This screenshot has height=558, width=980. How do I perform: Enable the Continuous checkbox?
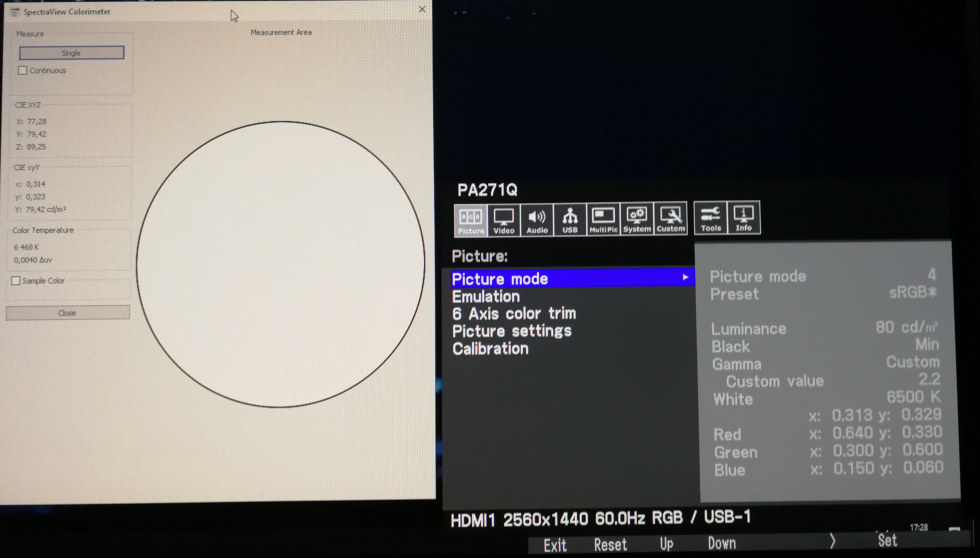pyautogui.click(x=23, y=70)
